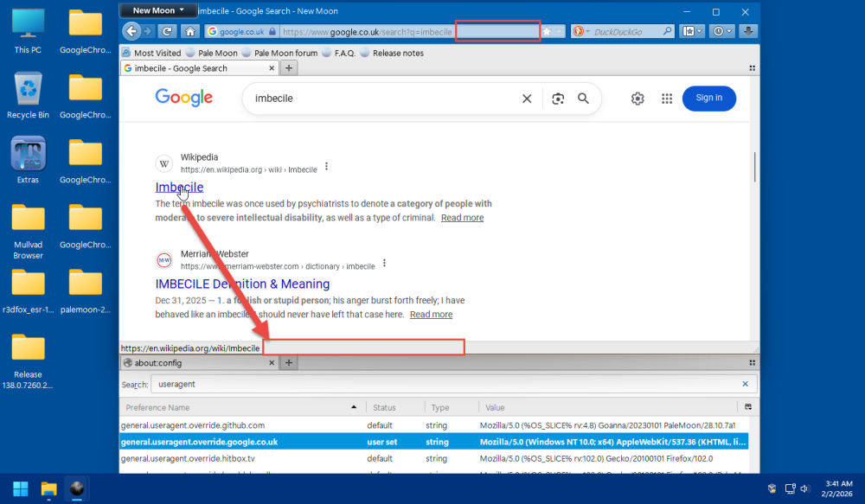865x504 pixels.
Task: Reload the current page
Action: (168, 31)
